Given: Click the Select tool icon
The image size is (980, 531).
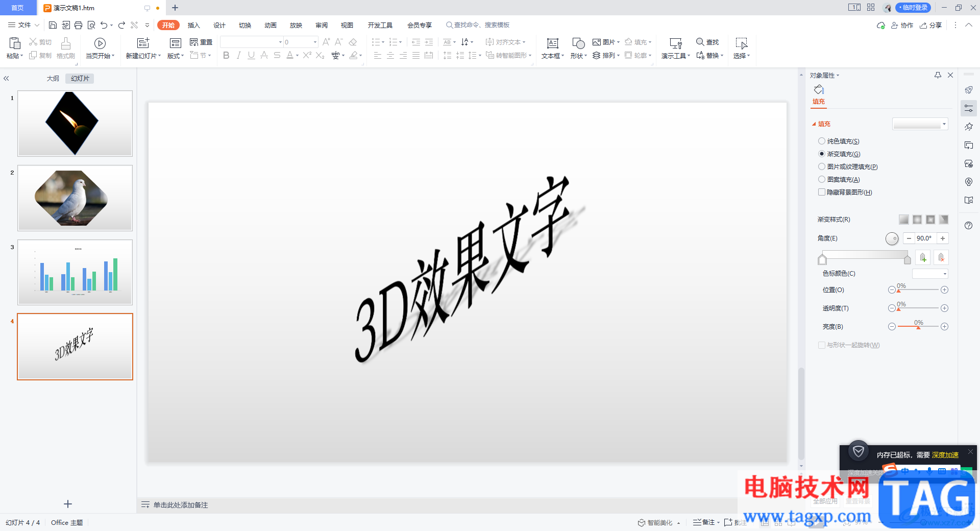Looking at the screenshot, I should click(741, 43).
